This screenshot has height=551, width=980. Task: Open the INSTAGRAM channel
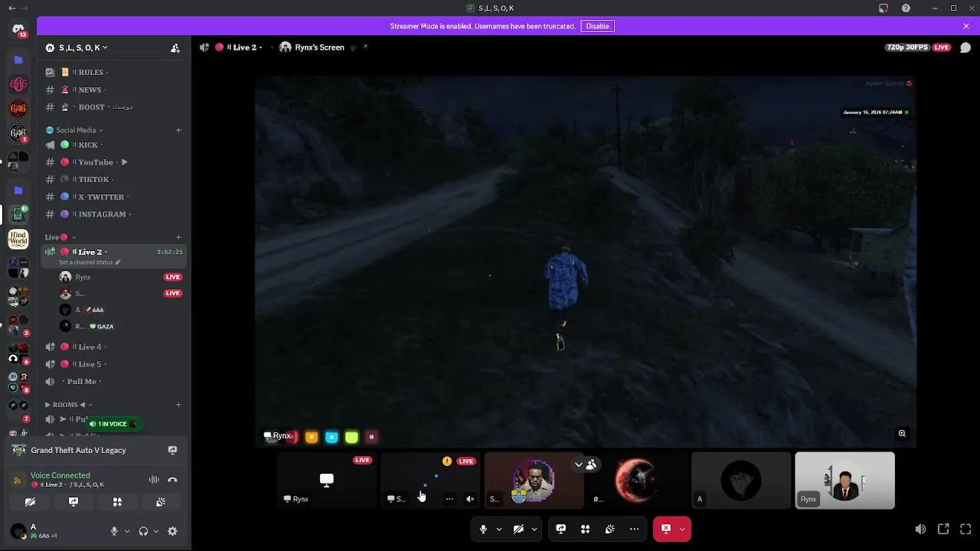(x=115, y=214)
